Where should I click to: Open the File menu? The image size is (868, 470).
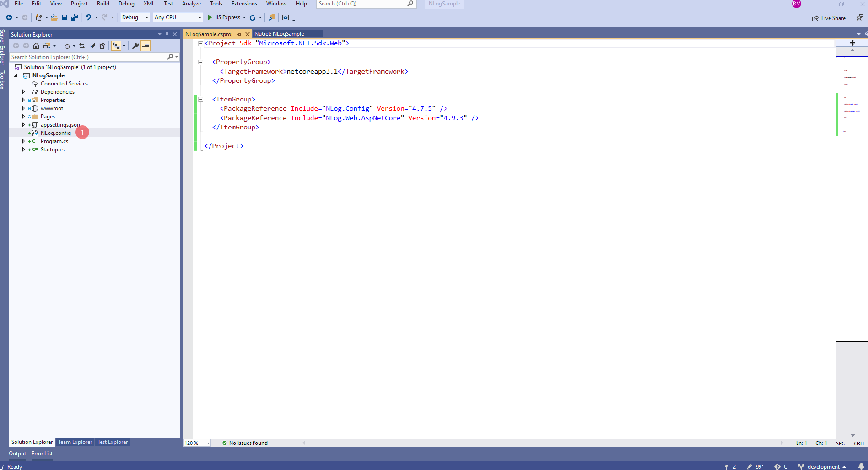[19, 4]
